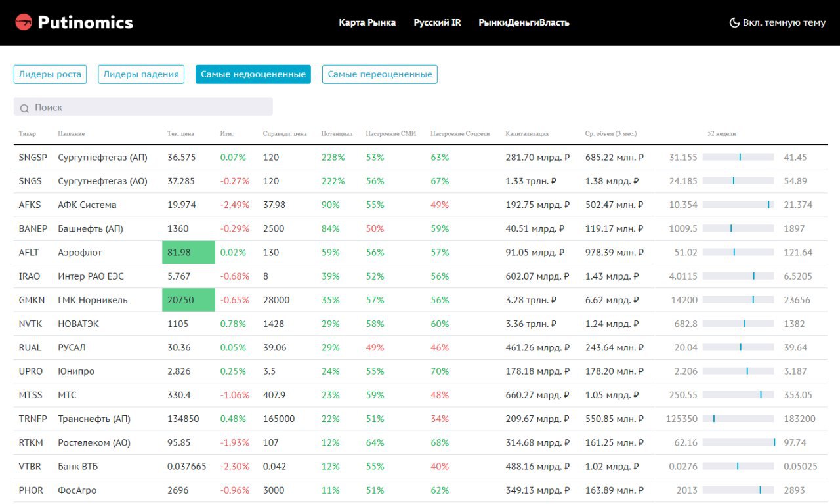Sort by 'Ср. объем (3 мес.)' header
The height and width of the screenshot is (504, 840).
coord(611,134)
